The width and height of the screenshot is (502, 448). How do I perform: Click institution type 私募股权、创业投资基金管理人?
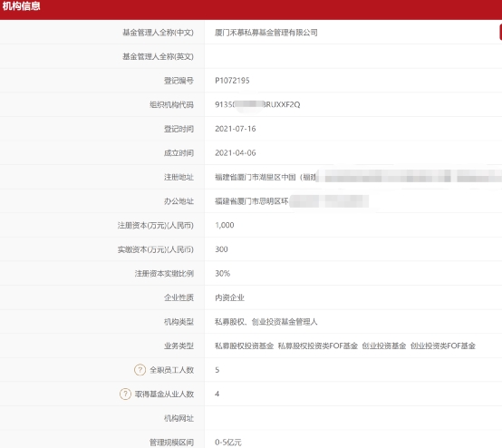266,322
